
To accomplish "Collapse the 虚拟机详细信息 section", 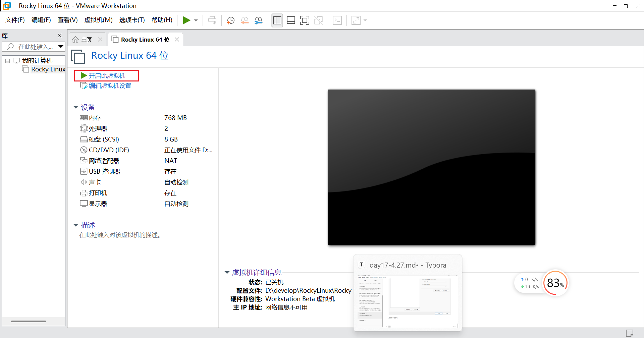I will pyautogui.click(x=227, y=272).
